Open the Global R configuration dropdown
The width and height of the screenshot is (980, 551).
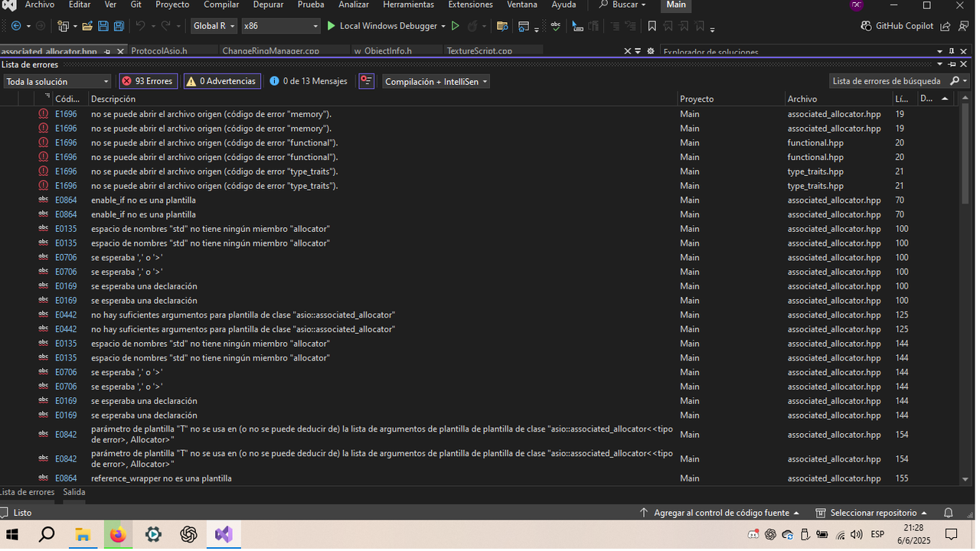coord(214,26)
